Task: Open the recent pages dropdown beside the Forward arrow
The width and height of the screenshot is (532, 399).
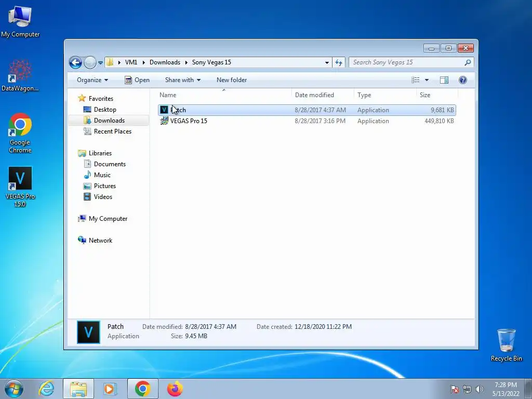Action: click(x=100, y=63)
